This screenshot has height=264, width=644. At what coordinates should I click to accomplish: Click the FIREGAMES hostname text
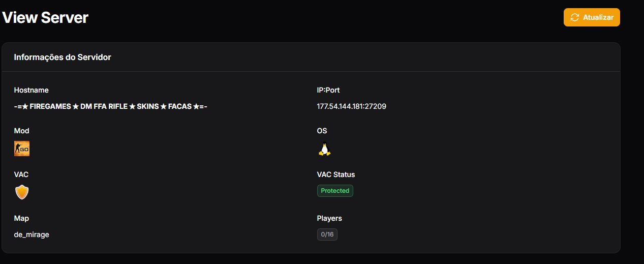pyautogui.click(x=111, y=106)
